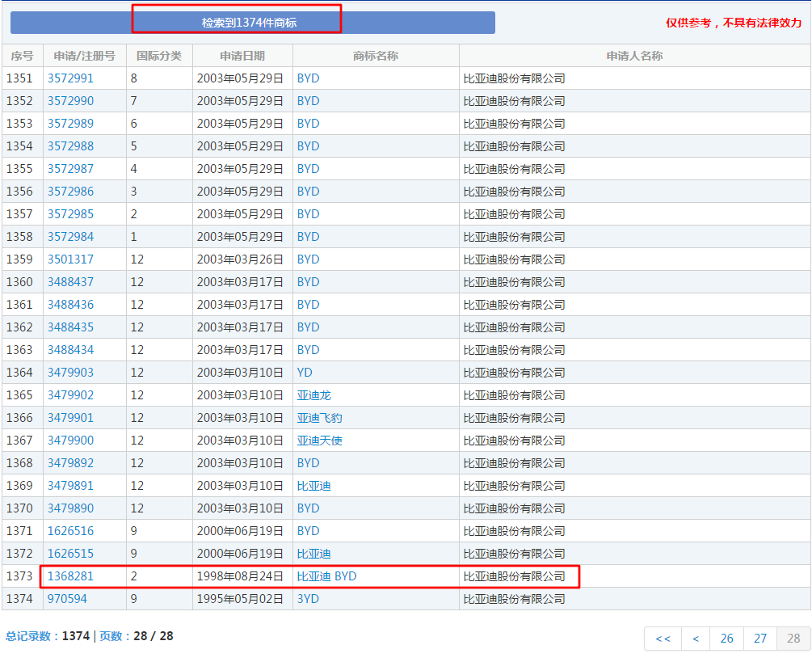Click trademark name 比亚迪 BYD link
This screenshot has width=812, height=662.
click(326, 576)
